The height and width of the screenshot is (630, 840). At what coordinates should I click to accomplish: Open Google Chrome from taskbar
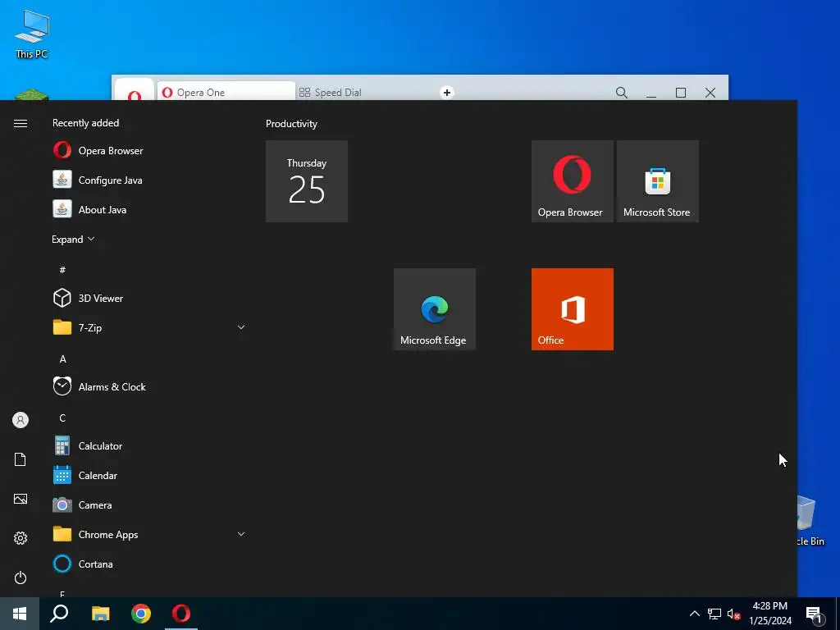click(141, 614)
